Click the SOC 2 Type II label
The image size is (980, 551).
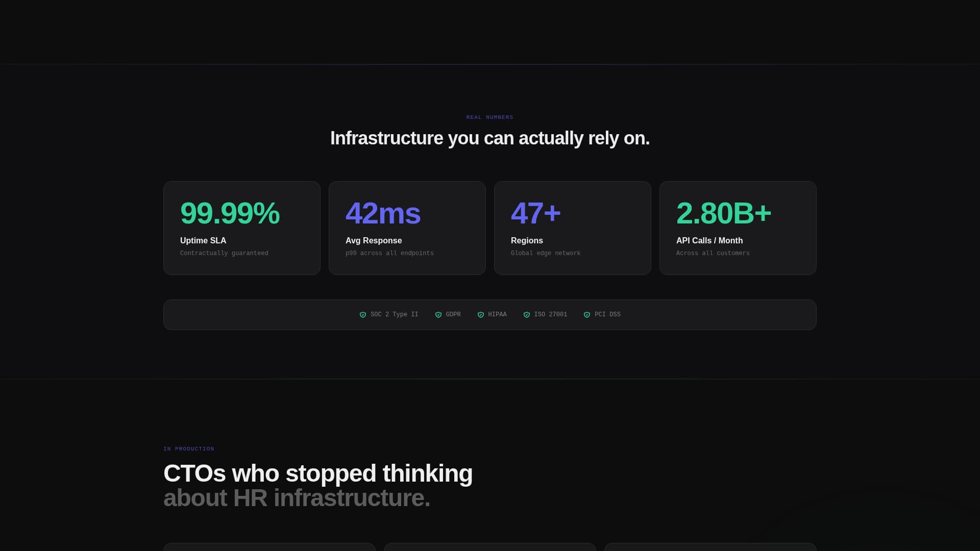[394, 315]
